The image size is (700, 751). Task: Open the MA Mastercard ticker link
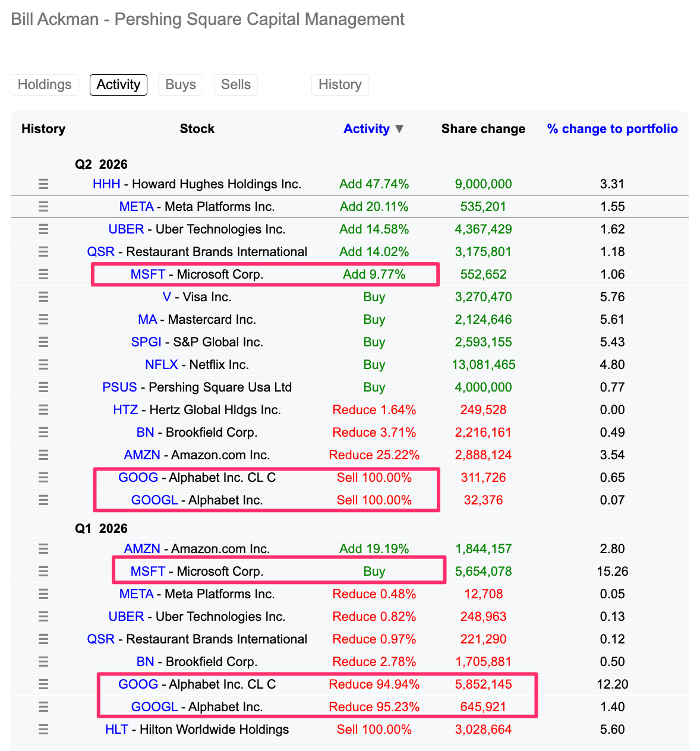coord(147,320)
